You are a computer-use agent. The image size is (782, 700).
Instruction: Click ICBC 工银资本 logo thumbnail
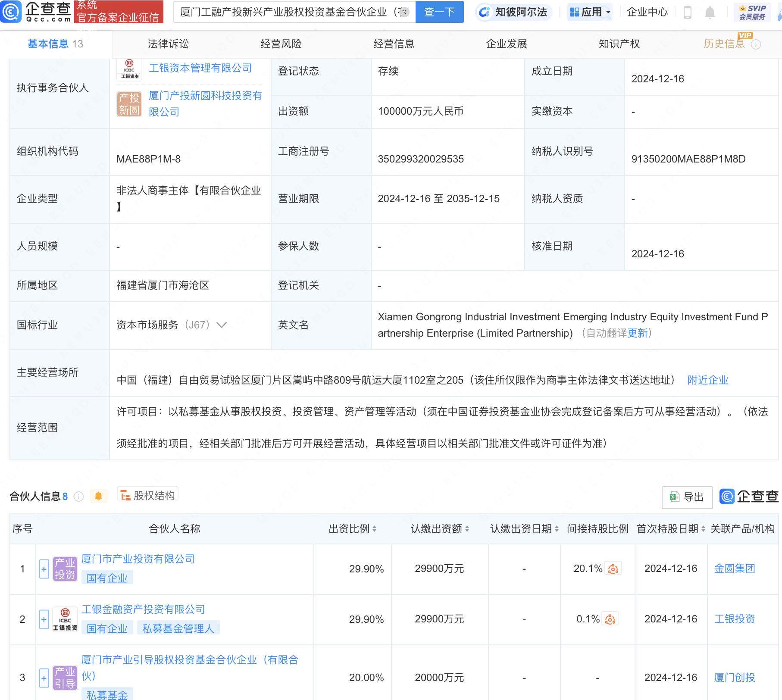[129, 69]
